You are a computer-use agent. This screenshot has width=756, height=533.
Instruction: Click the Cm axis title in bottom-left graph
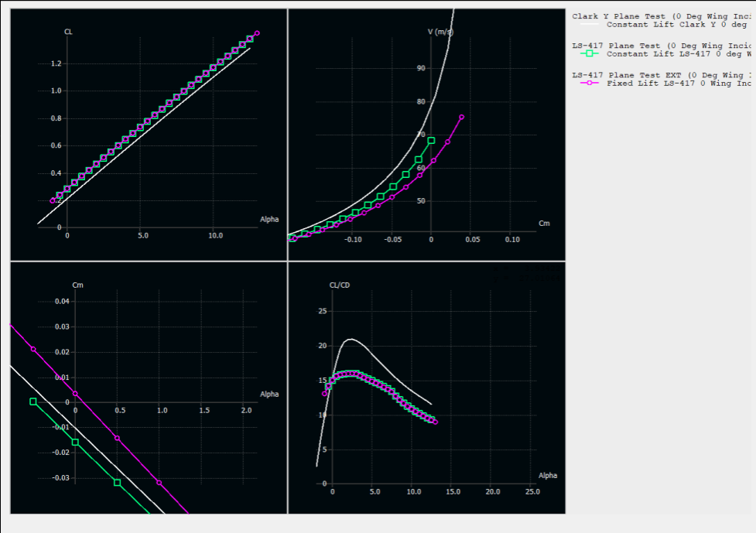click(77, 285)
